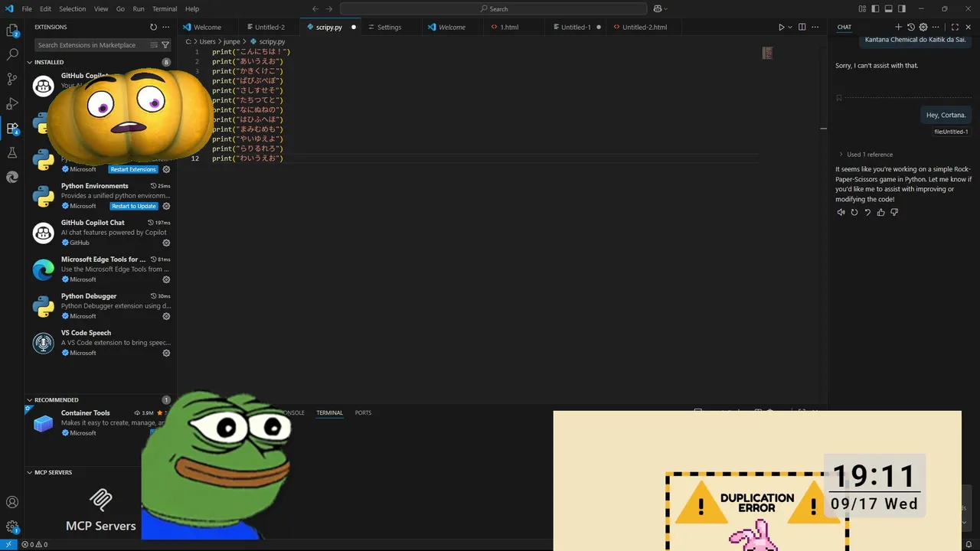This screenshot has width=980, height=551.
Task: Open the Explorer view in activity bar
Action: point(12,31)
